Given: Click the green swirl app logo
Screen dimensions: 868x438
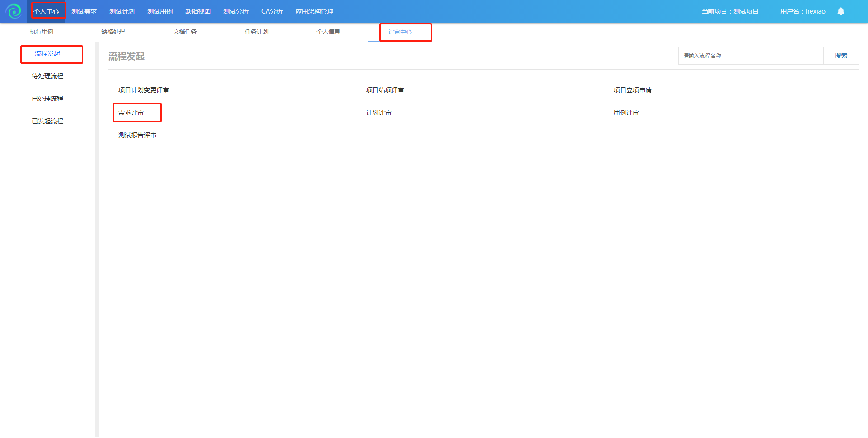Looking at the screenshot, I should point(14,11).
